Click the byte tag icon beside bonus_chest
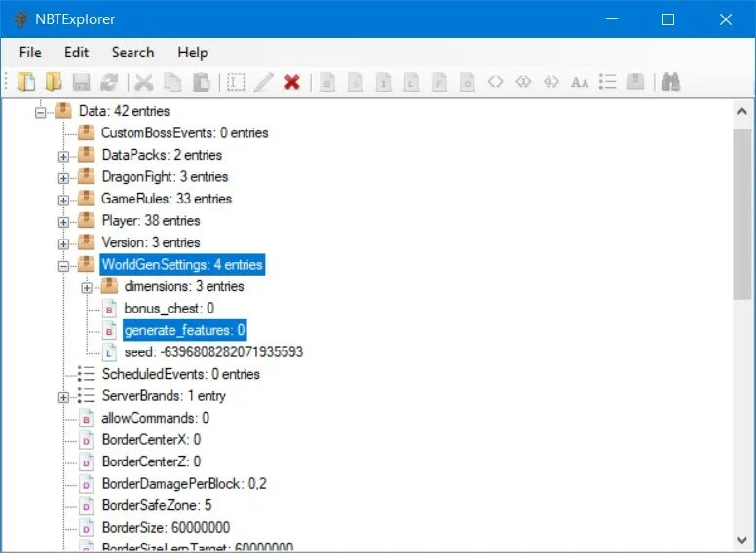Image resolution: width=756 pixels, height=553 pixels. coord(109,309)
